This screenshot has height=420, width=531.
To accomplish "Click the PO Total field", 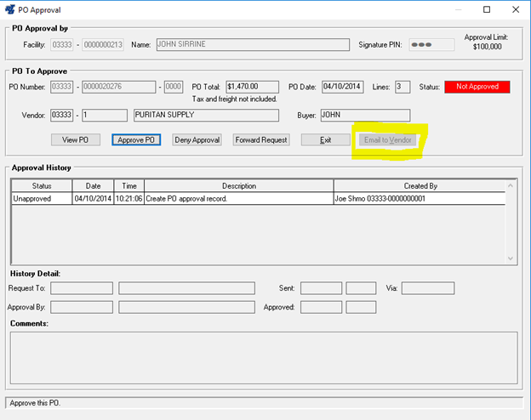I will 253,87.
